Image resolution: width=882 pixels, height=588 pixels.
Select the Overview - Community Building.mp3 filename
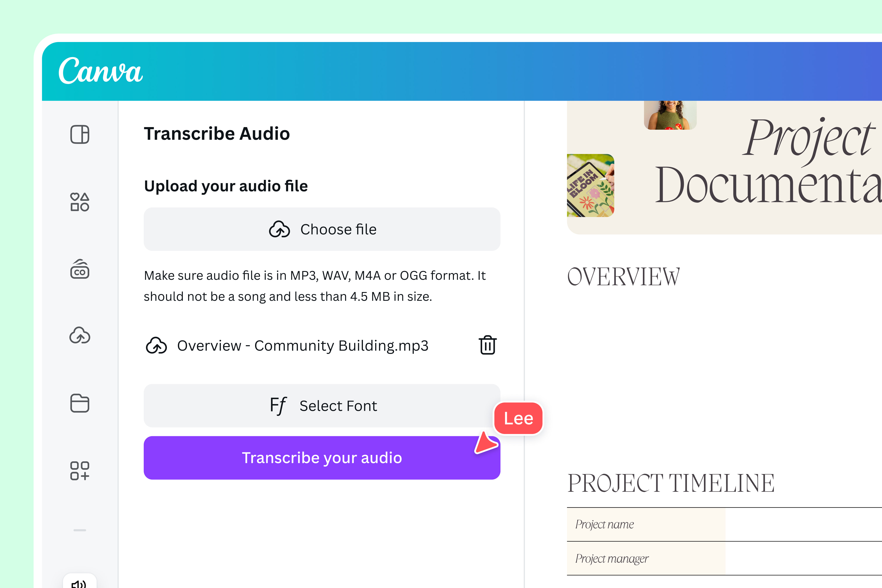pos(302,346)
